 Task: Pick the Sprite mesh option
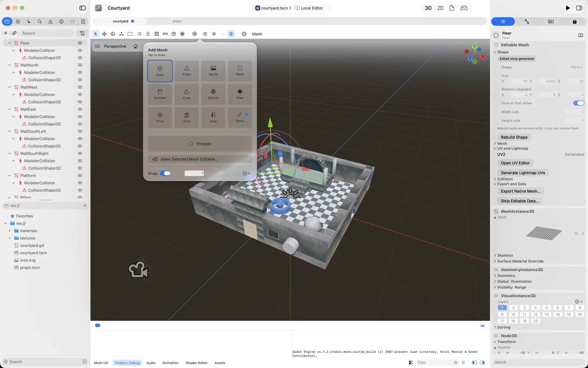[213, 71]
